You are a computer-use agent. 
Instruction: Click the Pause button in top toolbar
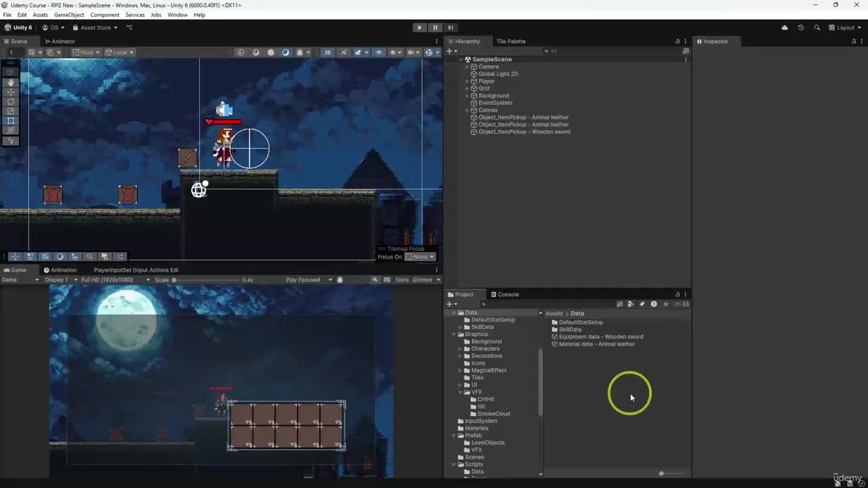tap(435, 28)
